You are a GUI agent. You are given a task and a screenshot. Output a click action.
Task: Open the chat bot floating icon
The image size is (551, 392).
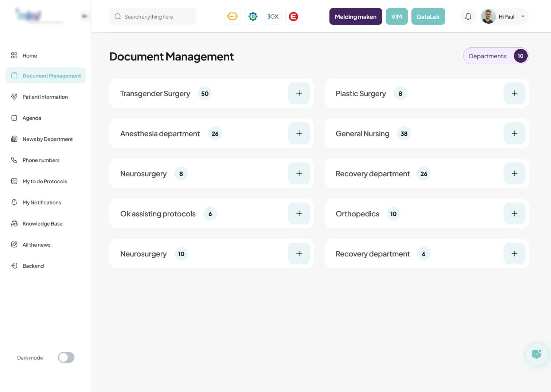click(x=536, y=354)
